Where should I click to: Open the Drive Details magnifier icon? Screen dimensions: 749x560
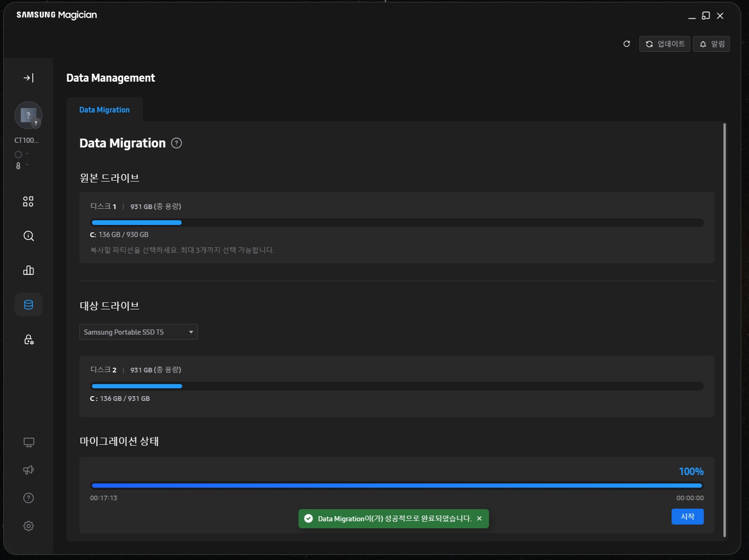28,236
